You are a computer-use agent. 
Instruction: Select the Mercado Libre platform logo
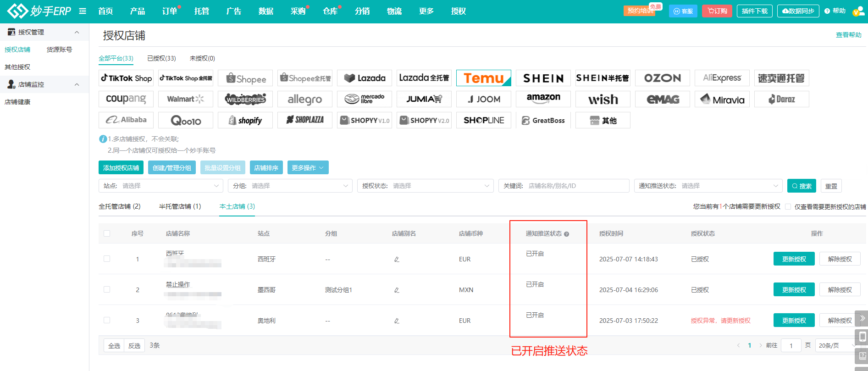point(365,99)
